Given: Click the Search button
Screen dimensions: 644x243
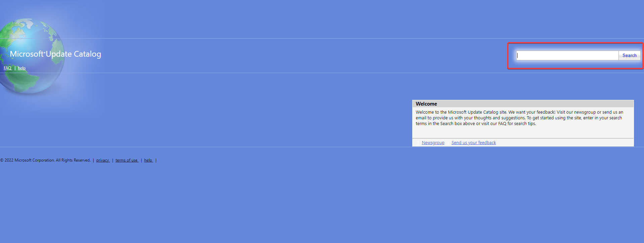Looking at the screenshot, I should pyautogui.click(x=629, y=55).
